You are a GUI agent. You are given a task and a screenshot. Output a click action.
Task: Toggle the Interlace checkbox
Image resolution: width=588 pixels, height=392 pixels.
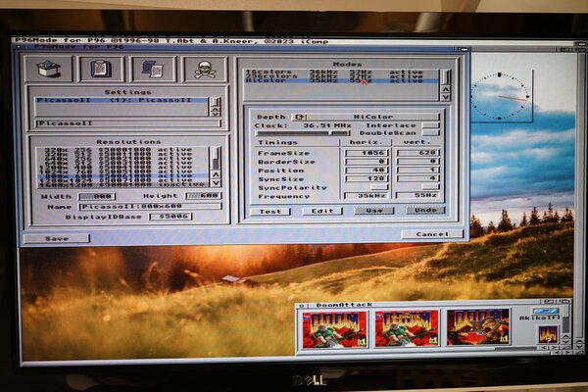(430, 125)
